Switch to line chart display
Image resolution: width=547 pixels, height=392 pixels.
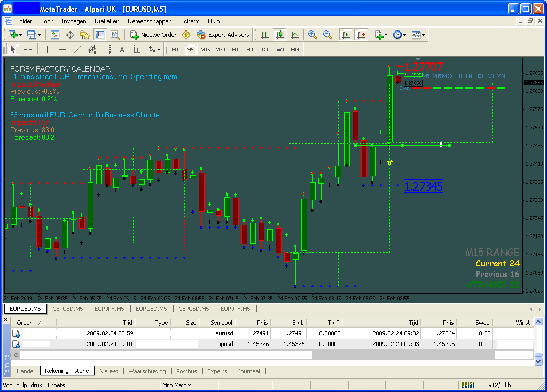(x=295, y=35)
